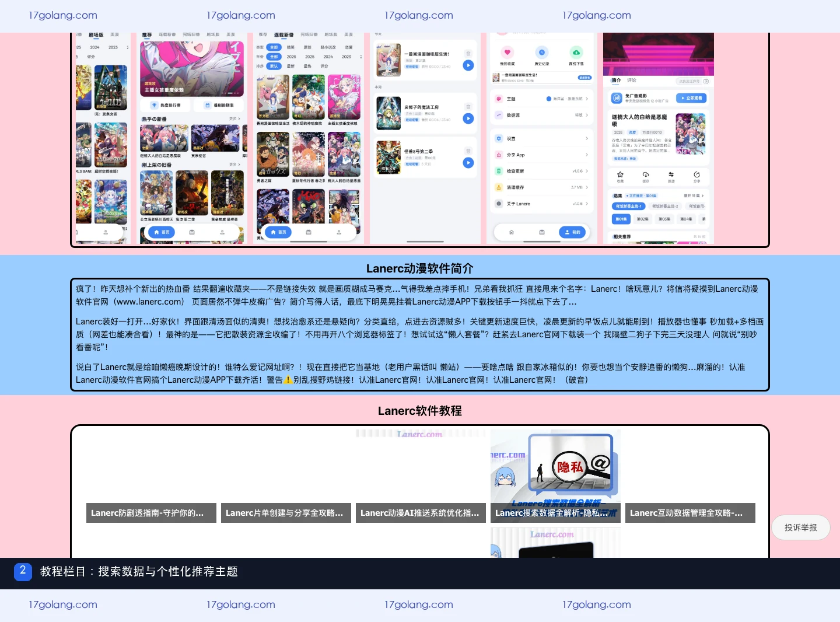
Task: Open Lanerc防剧透指南 tutorial link
Action: tap(151, 513)
